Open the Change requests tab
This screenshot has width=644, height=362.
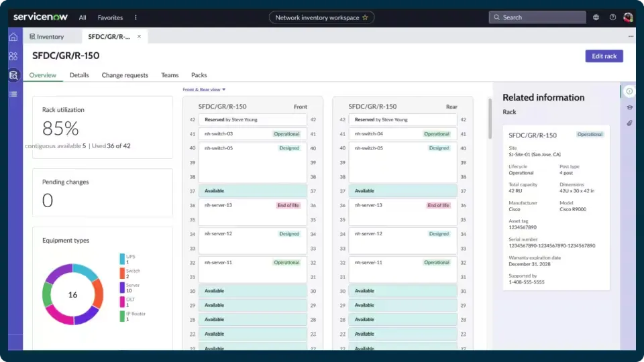pyautogui.click(x=125, y=75)
